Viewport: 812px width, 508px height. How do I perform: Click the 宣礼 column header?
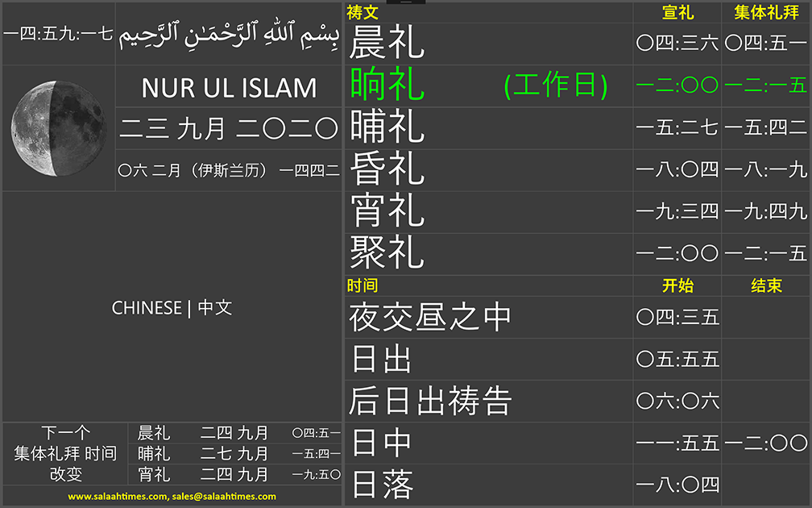[x=677, y=12]
